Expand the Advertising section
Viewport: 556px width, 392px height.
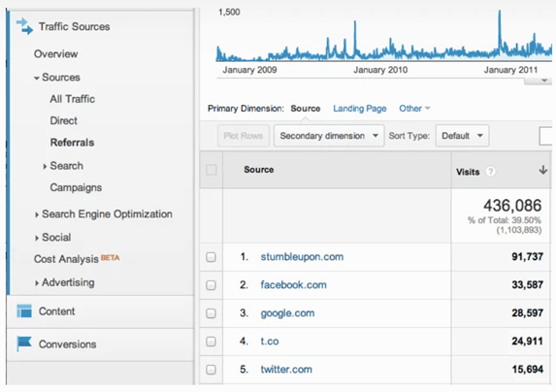(37, 282)
